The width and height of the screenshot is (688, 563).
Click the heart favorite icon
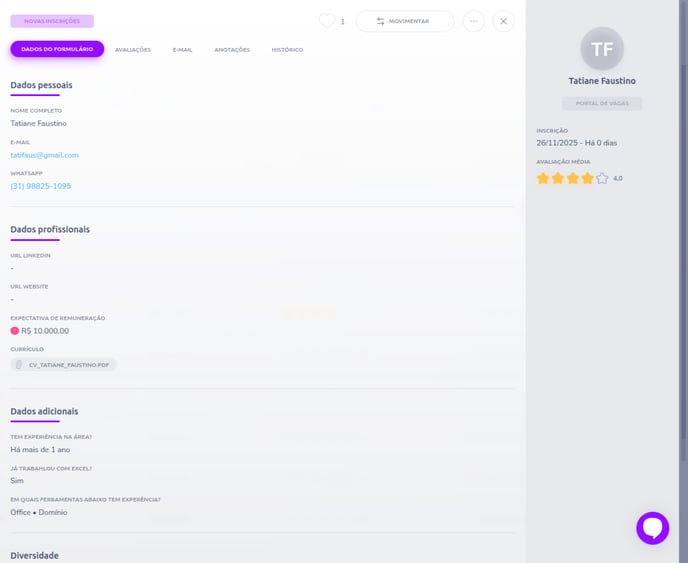(x=326, y=21)
